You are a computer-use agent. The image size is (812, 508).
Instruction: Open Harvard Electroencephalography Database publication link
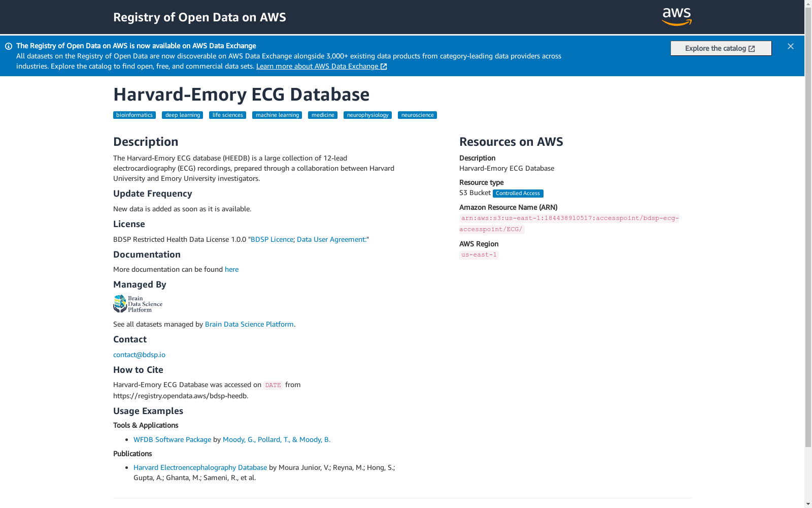200,467
